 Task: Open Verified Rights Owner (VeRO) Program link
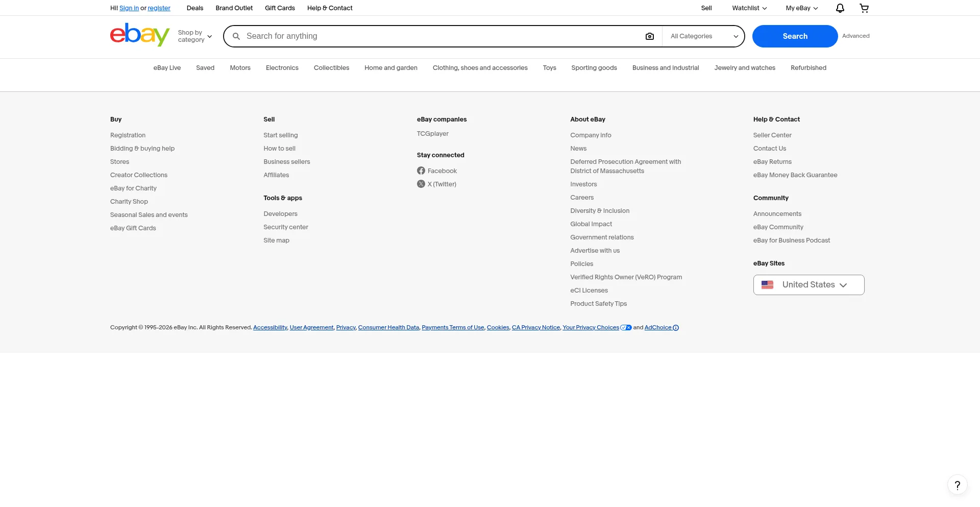626,277
